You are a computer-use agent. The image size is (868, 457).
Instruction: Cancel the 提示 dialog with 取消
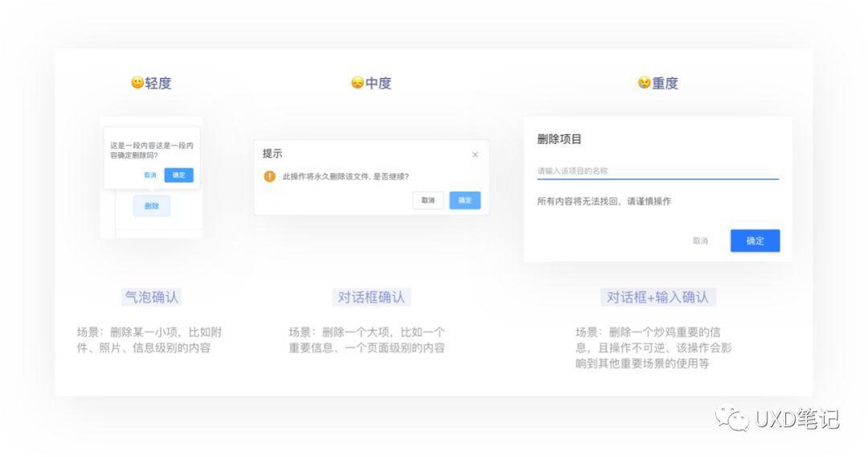[x=428, y=200]
